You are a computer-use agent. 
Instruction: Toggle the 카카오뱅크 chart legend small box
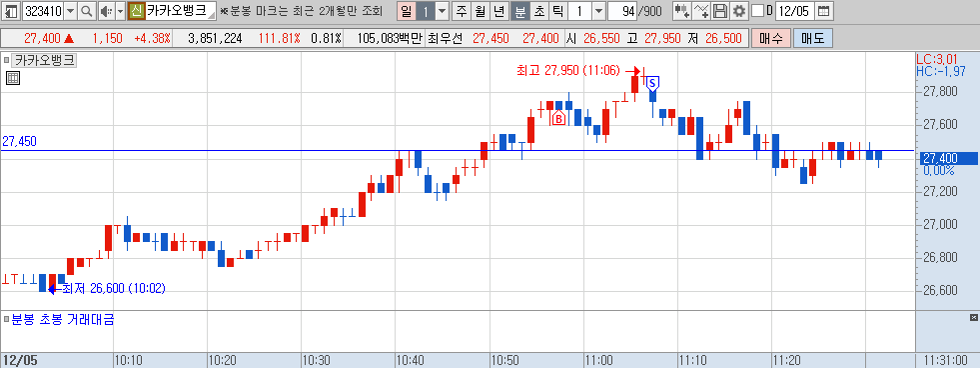point(6,61)
